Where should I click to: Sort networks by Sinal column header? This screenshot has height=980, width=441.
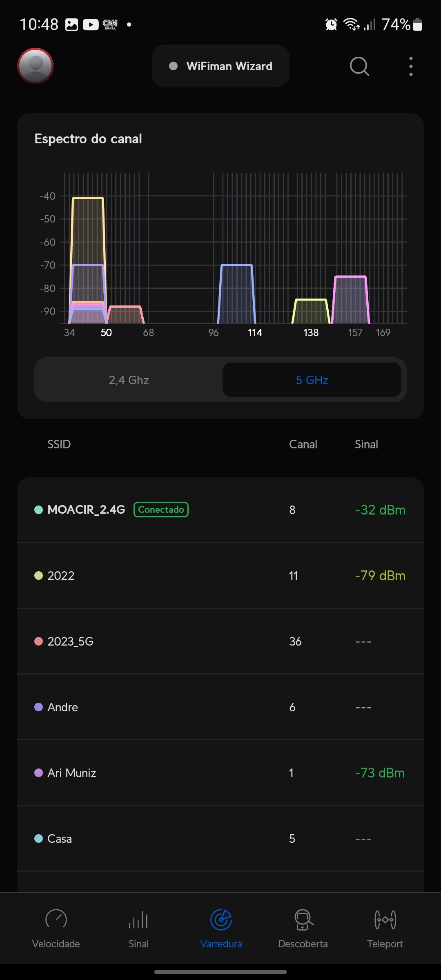click(366, 444)
